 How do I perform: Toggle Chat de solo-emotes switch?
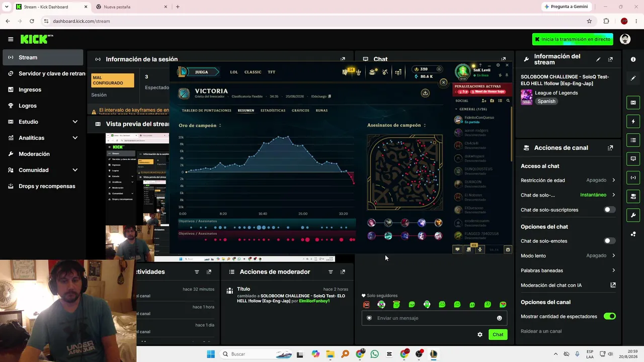click(x=609, y=241)
